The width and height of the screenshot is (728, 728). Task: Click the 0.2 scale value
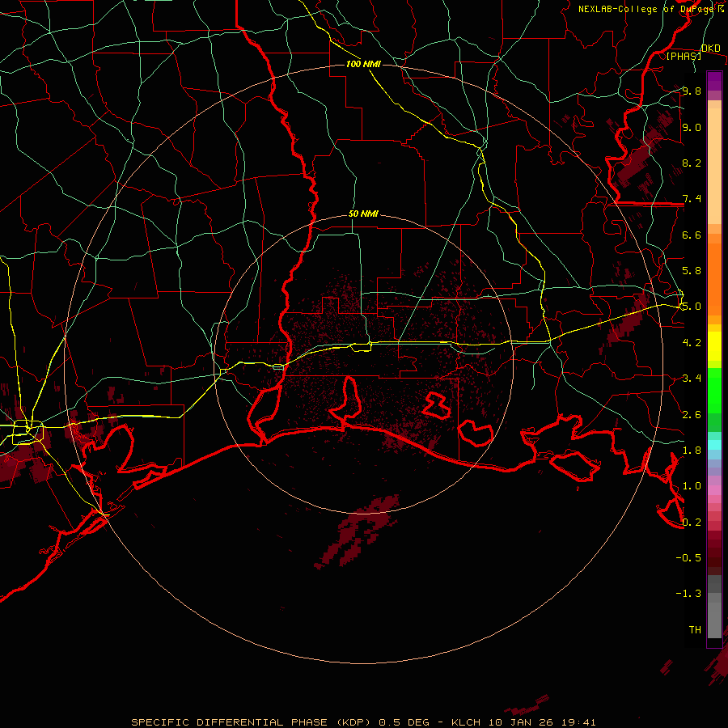(692, 522)
